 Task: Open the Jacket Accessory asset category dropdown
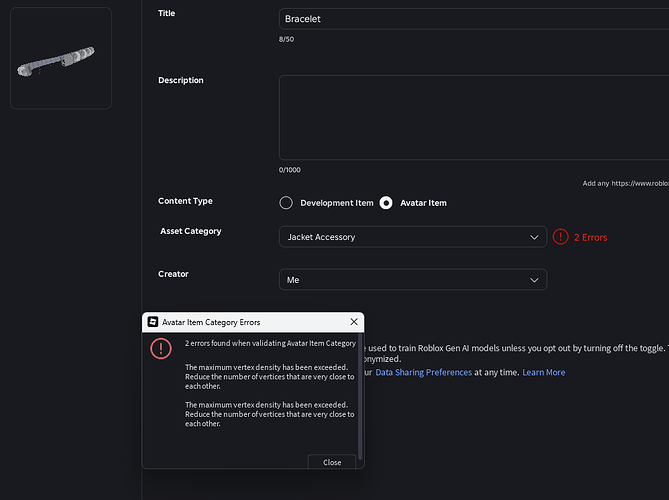[x=413, y=237]
